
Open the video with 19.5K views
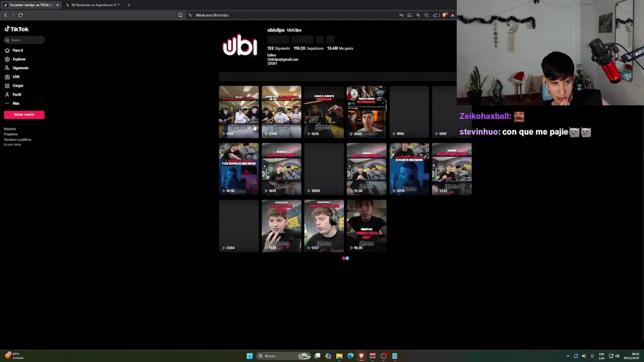pos(239,169)
